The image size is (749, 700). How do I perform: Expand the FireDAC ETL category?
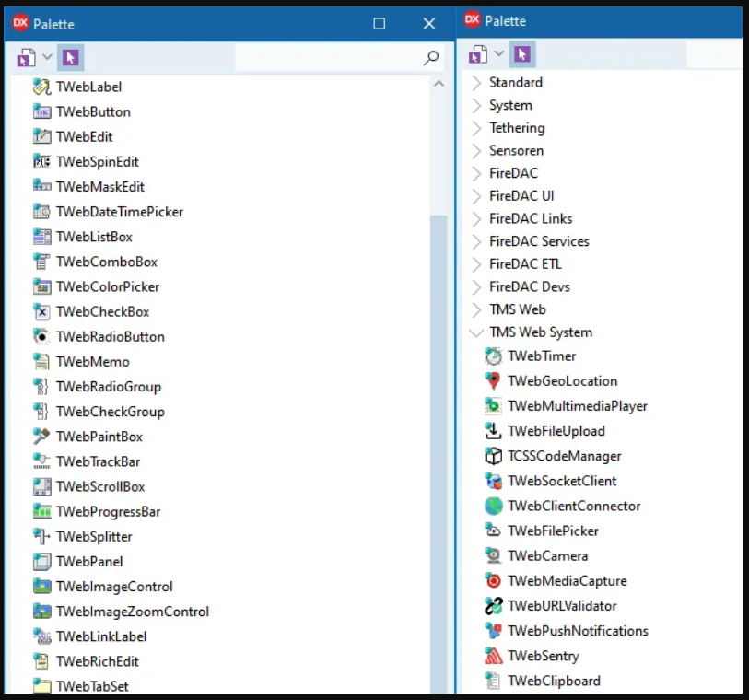(475, 264)
